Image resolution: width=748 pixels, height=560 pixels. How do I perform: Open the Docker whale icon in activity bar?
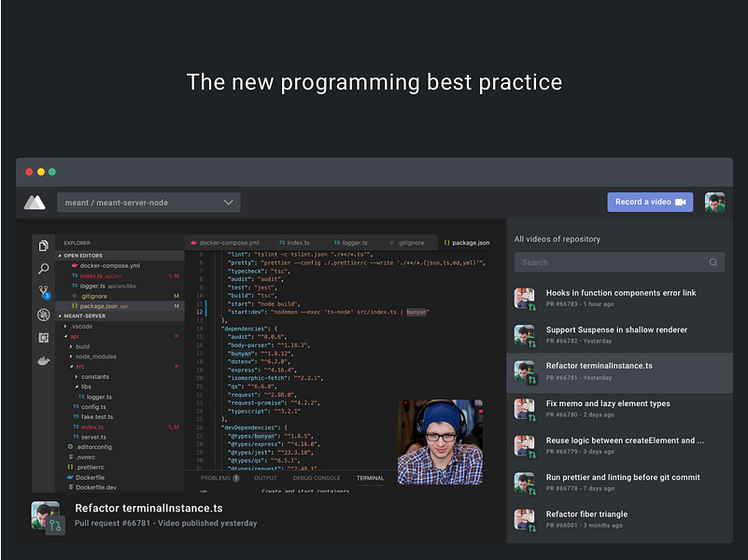tap(43, 361)
